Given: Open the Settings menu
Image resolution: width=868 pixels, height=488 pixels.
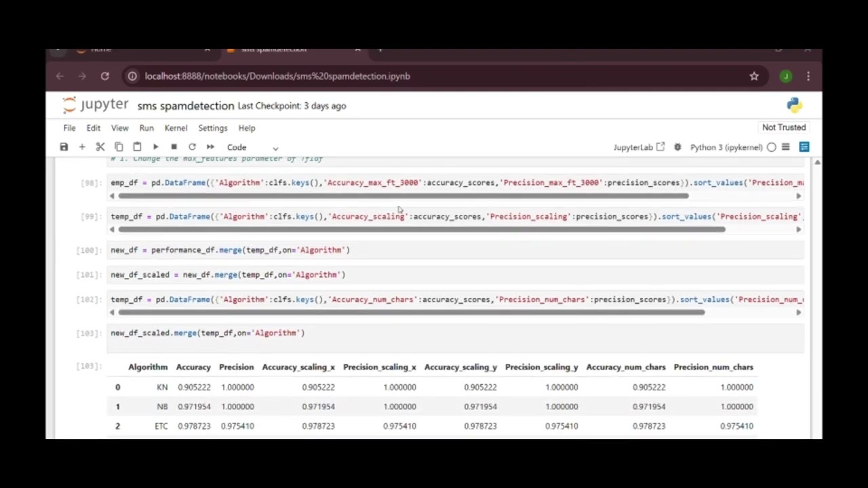Looking at the screenshot, I should (x=213, y=128).
